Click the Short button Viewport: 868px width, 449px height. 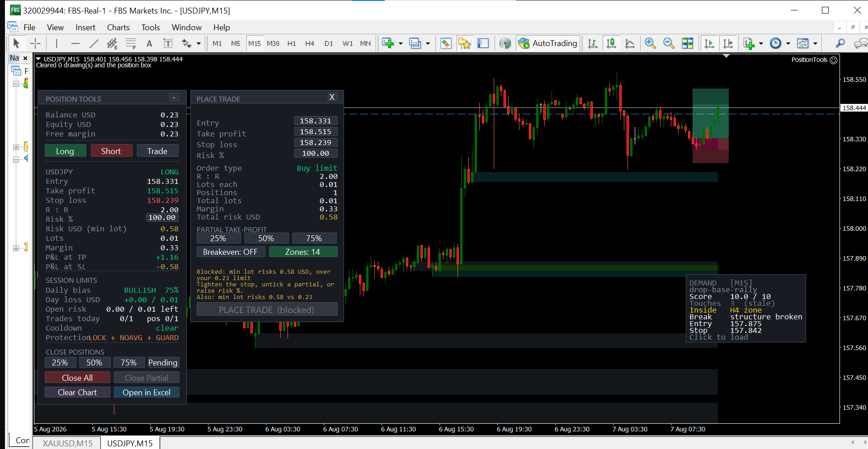coord(111,151)
